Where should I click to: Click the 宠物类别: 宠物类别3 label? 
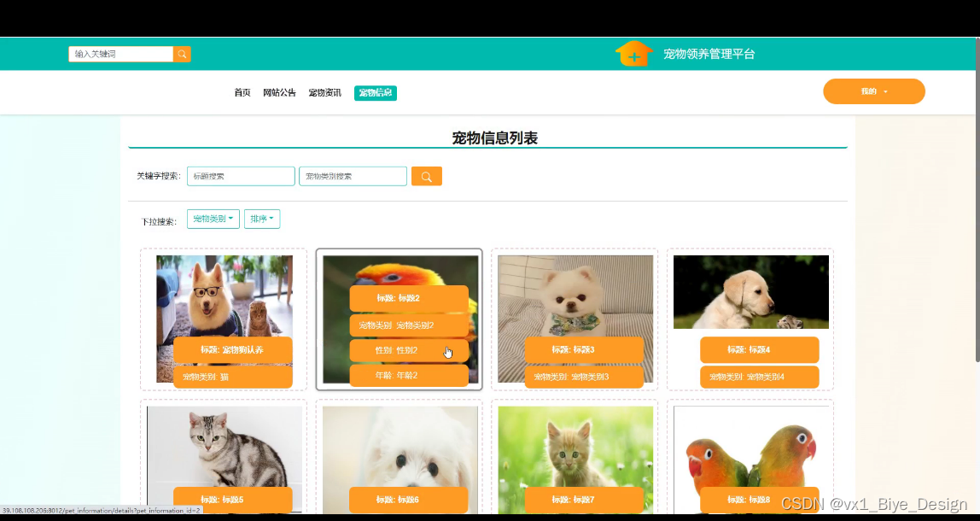pos(584,378)
